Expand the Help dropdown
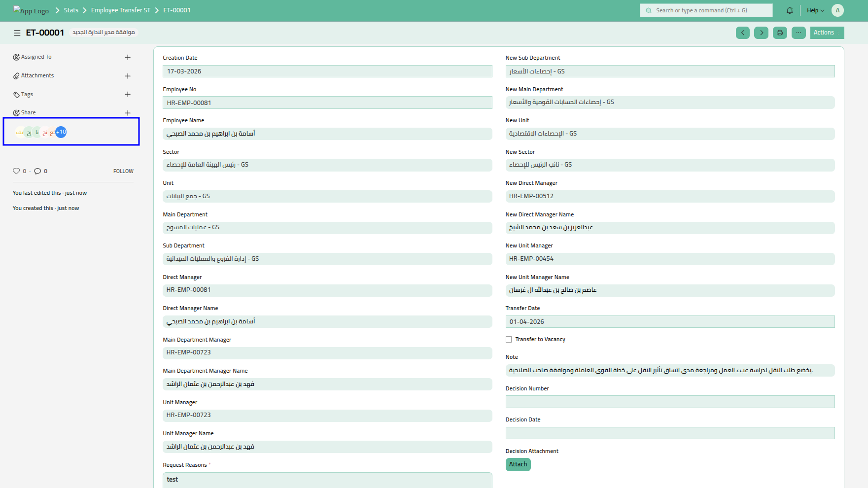 (815, 10)
